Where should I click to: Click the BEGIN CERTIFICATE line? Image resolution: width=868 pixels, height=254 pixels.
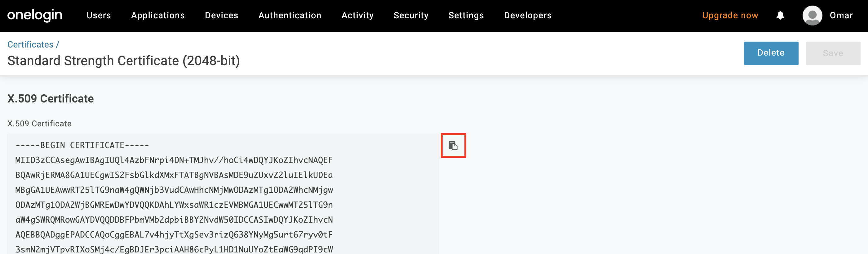(x=82, y=145)
